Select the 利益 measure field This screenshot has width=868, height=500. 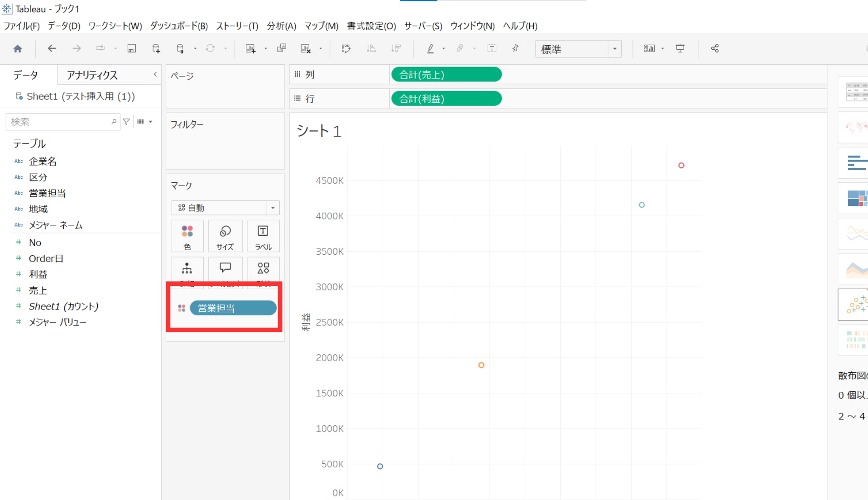[38, 275]
